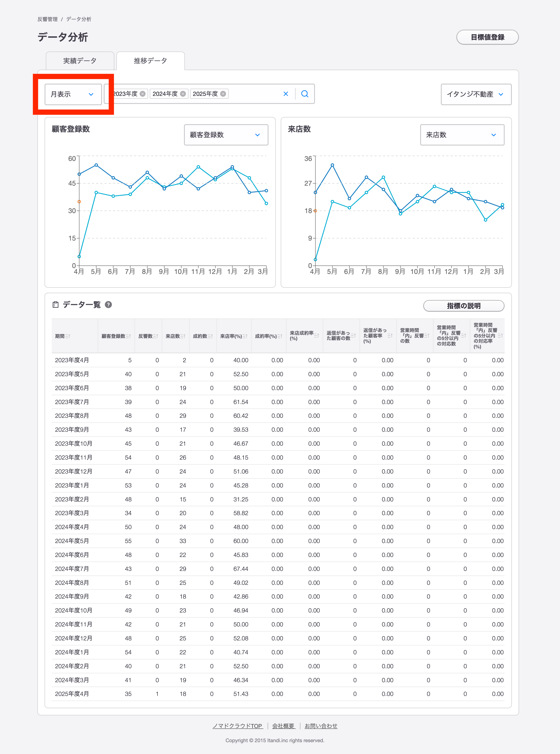Click the 61.54 来店率 value for 2023年度7月

click(241, 402)
